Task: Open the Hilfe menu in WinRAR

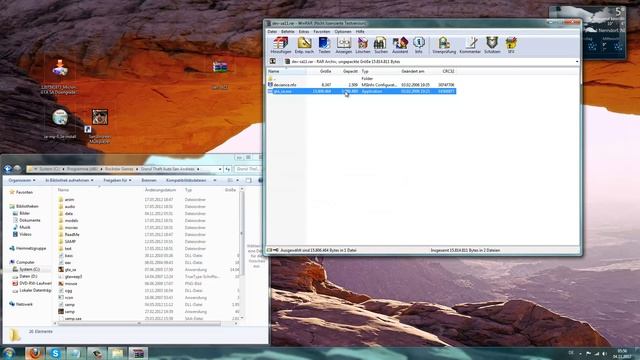Action: coord(360,32)
